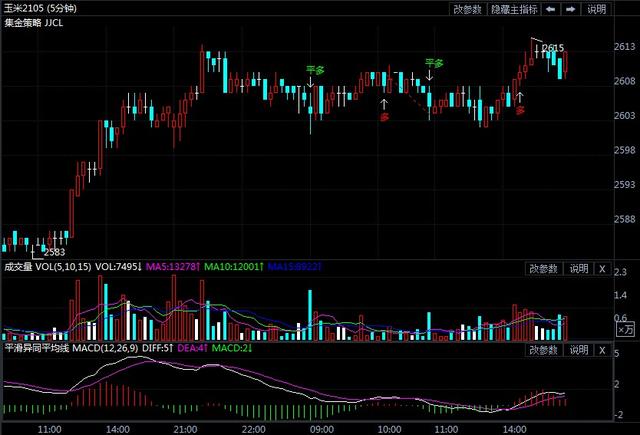Click the first green 平多 signal marker
640x435 pixels.
tap(315, 70)
